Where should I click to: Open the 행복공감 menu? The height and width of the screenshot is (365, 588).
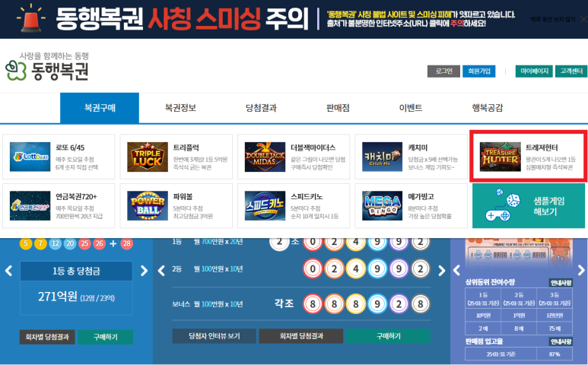point(487,108)
